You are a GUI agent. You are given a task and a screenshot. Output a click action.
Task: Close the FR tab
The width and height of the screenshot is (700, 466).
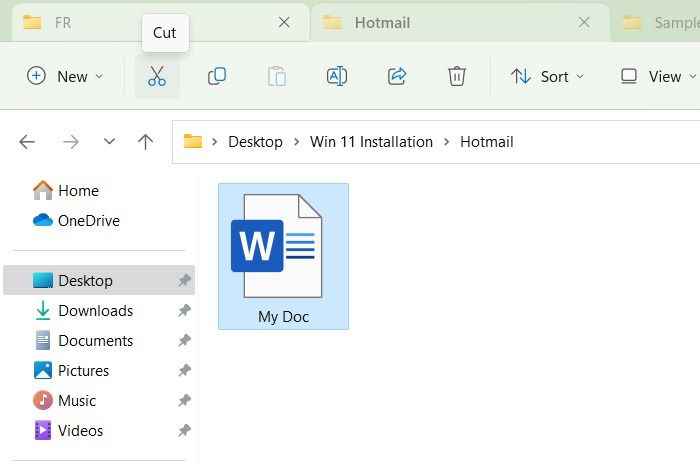pyautogui.click(x=284, y=22)
